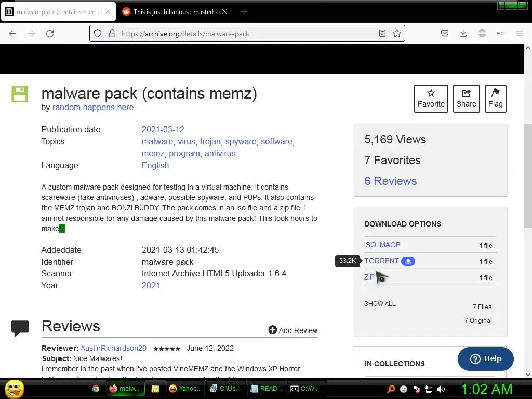Image resolution: width=532 pixels, height=399 pixels.
Task: Open the 'virus' topic link
Action: click(187, 141)
